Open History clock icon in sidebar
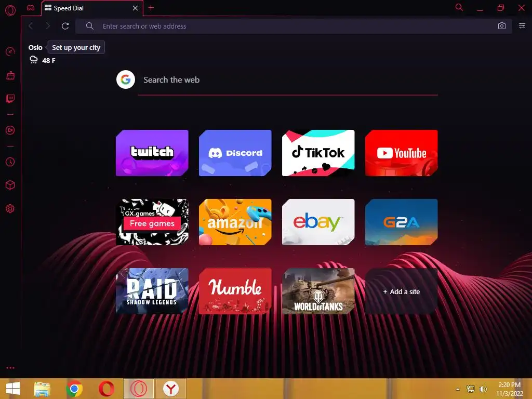The height and width of the screenshot is (399, 532). tap(10, 162)
